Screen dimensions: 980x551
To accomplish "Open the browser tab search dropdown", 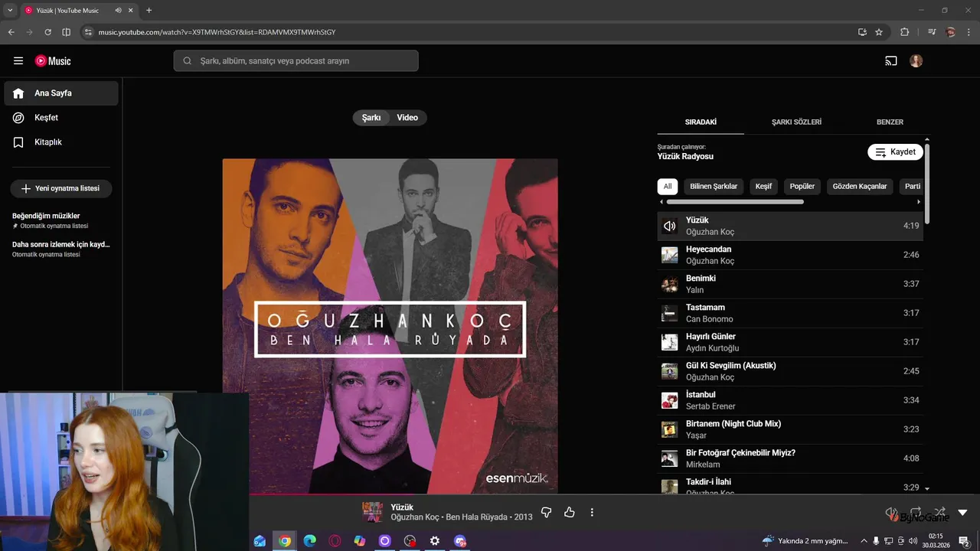I will click(x=10, y=11).
